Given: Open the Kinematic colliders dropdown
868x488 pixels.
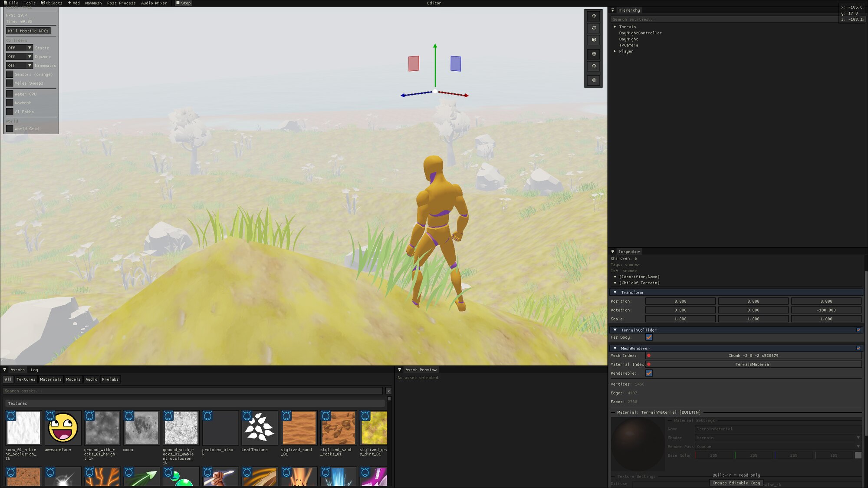Looking at the screenshot, I should point(20,66).
